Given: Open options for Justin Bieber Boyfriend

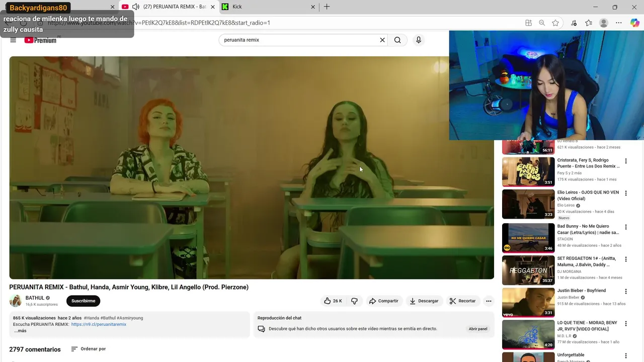Looking at the screenshot, I should point(626,292).
